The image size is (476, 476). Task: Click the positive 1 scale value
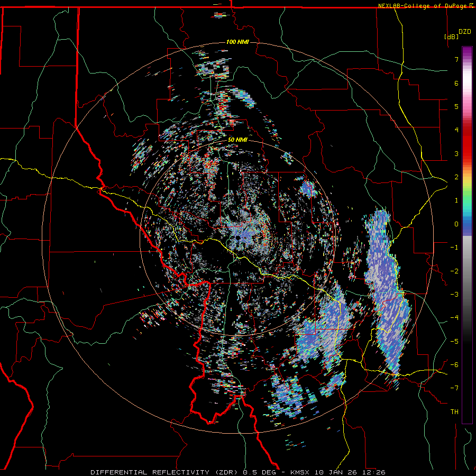tap(456, 200)
